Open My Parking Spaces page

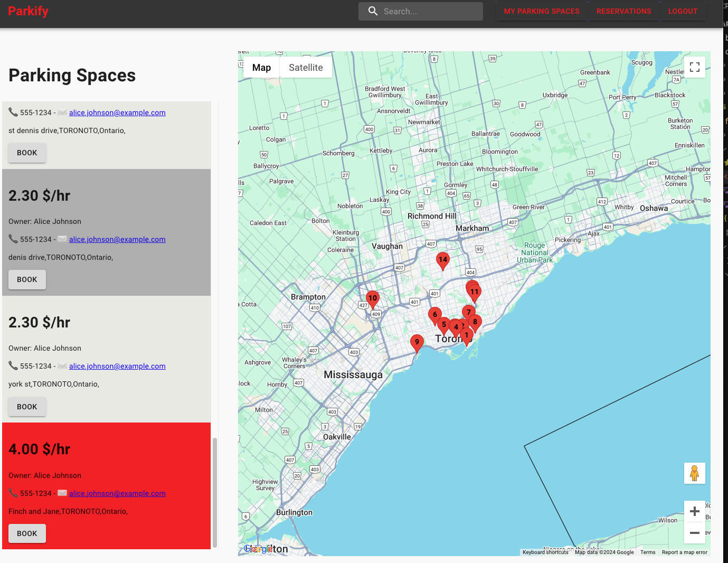tap(541, 11)
